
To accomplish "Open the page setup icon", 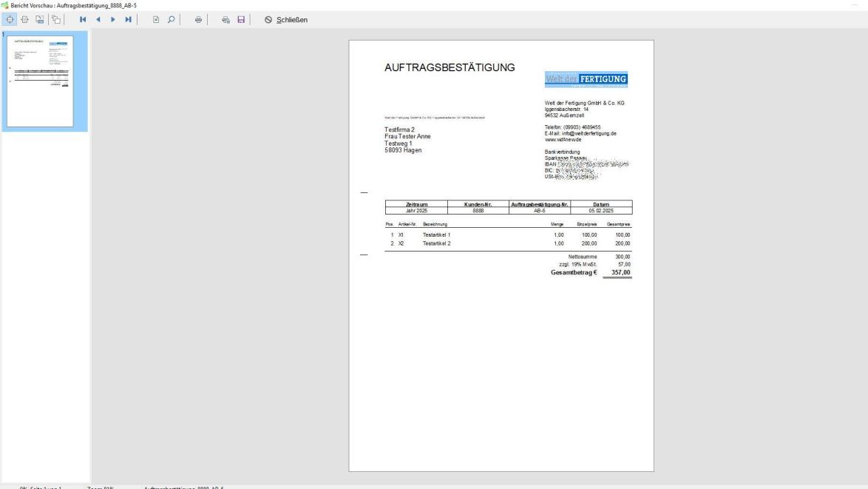I will point(156,19).
